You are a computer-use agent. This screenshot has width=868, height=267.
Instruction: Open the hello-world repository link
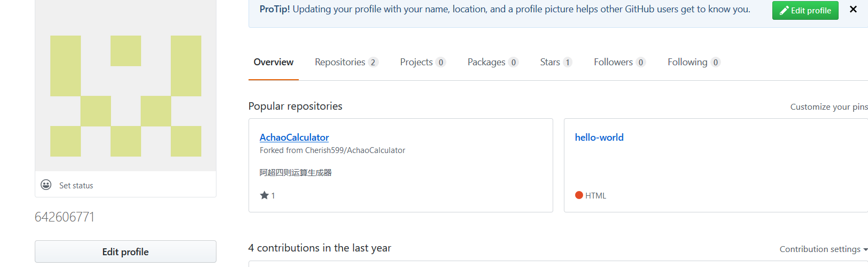coord(599,138)
